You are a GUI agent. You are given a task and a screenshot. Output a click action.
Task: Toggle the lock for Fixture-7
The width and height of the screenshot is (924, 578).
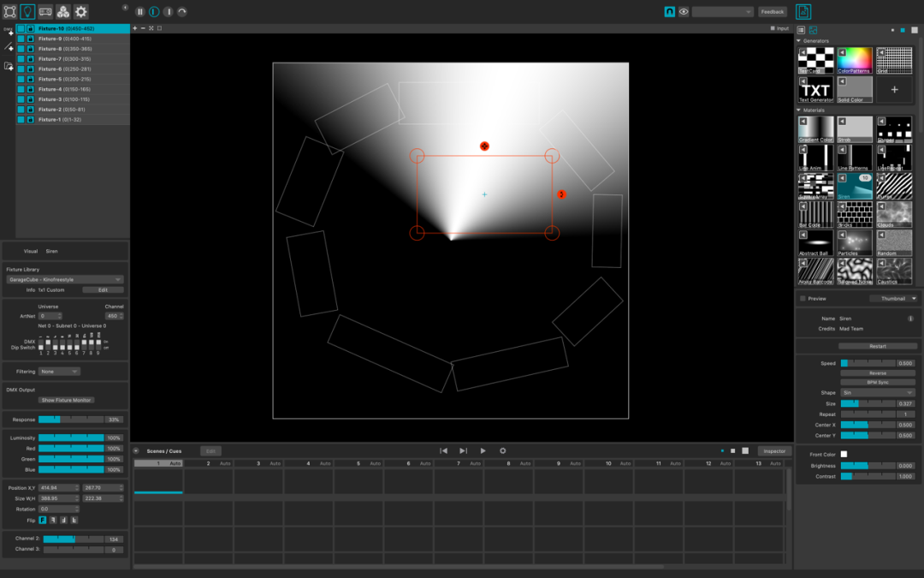pos(31,59)
